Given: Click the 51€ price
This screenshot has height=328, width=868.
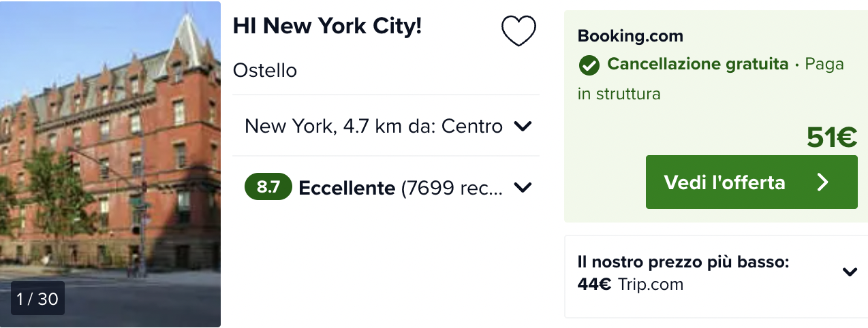Looking at the screenshot, I should [x=832, y=137].
